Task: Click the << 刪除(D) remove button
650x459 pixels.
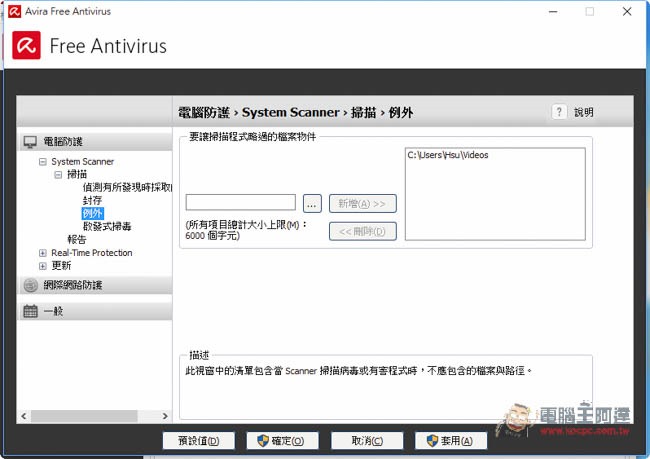Action: pyautogui.click(x=362, y=231)
